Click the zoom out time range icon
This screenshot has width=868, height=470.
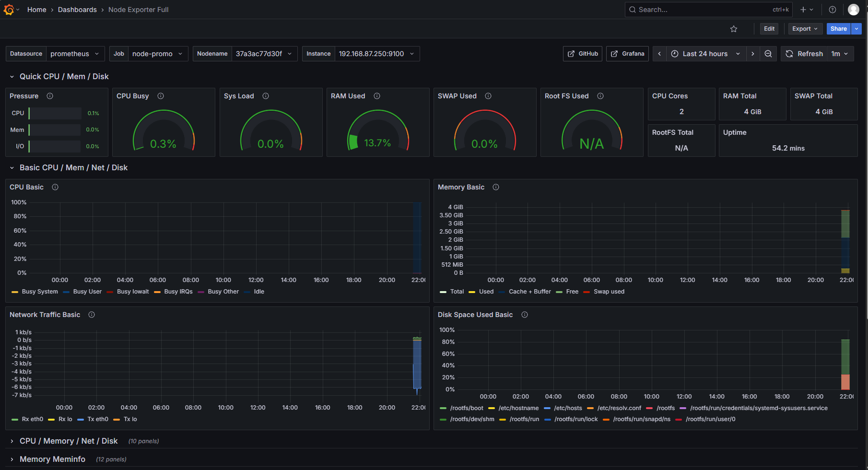point(768,54)
